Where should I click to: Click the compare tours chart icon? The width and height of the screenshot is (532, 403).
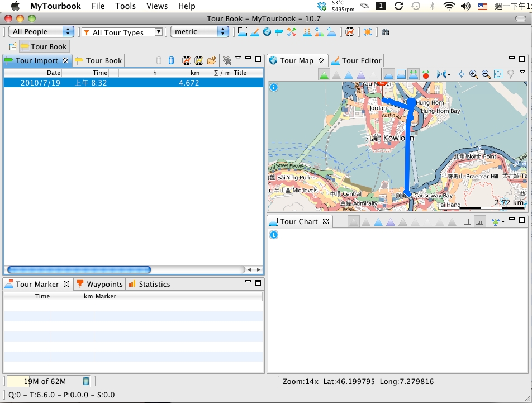click(x=307, y=32)
